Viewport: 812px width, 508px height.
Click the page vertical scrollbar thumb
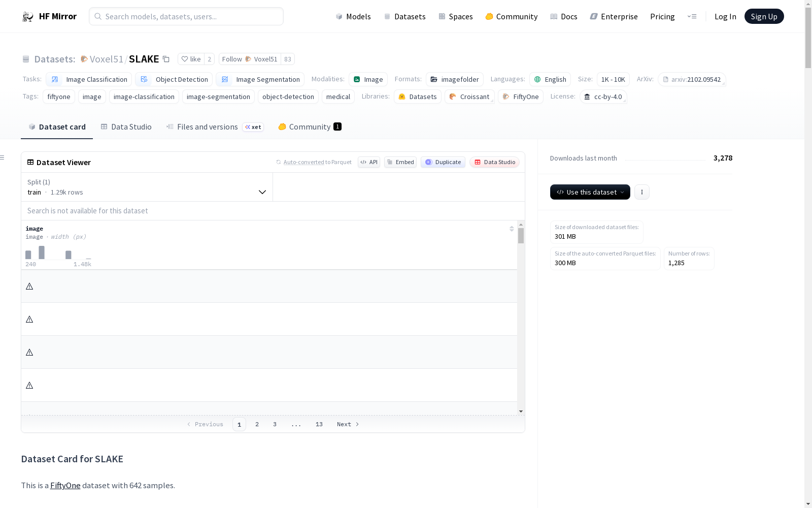click(x=808, y=38)
